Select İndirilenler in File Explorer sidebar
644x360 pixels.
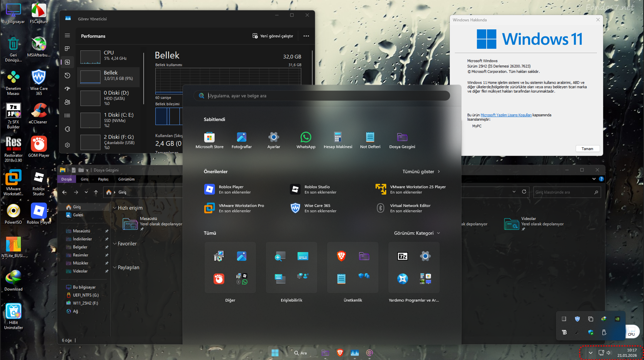tap(82, 239)
